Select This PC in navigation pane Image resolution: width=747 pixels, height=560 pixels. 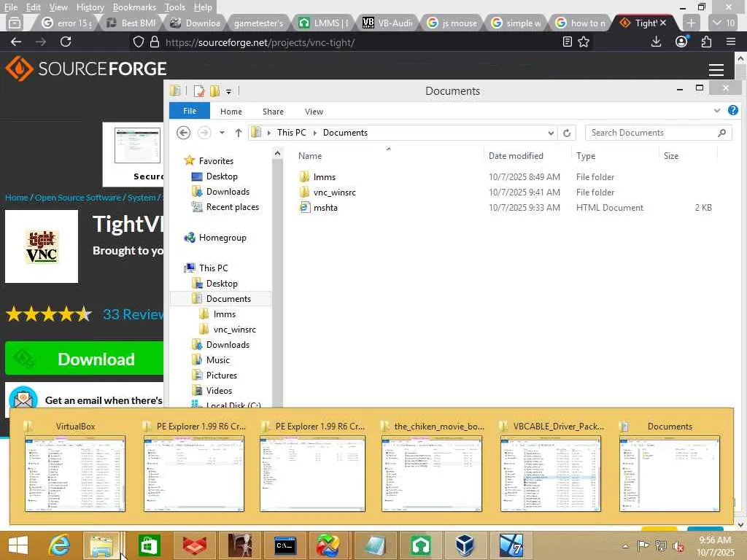[x=214, y=268]
